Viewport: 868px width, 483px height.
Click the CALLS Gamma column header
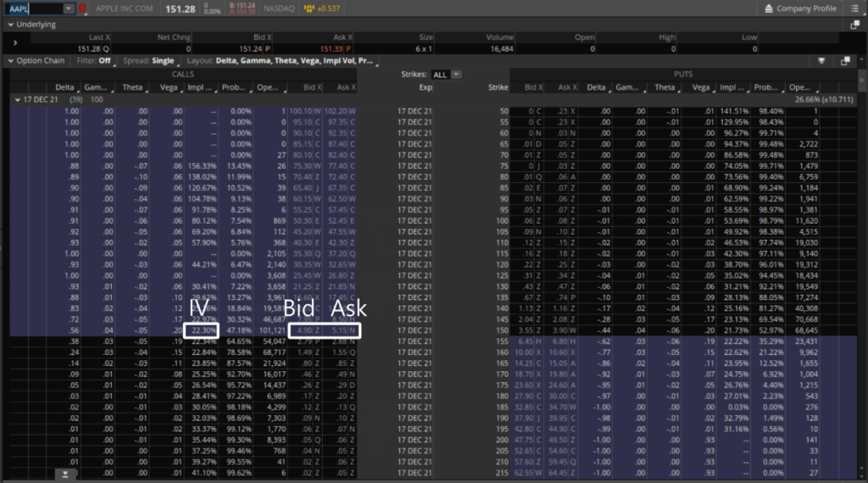coord(97,87)
